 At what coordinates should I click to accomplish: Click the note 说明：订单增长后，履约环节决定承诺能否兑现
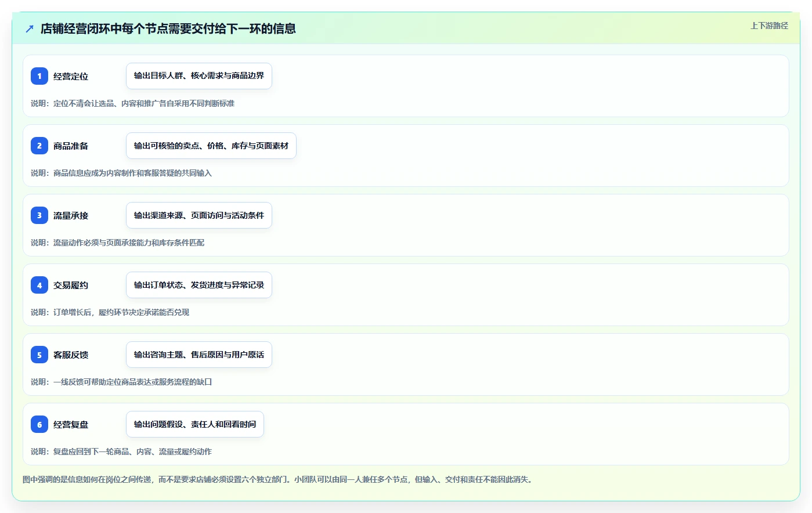110,312
